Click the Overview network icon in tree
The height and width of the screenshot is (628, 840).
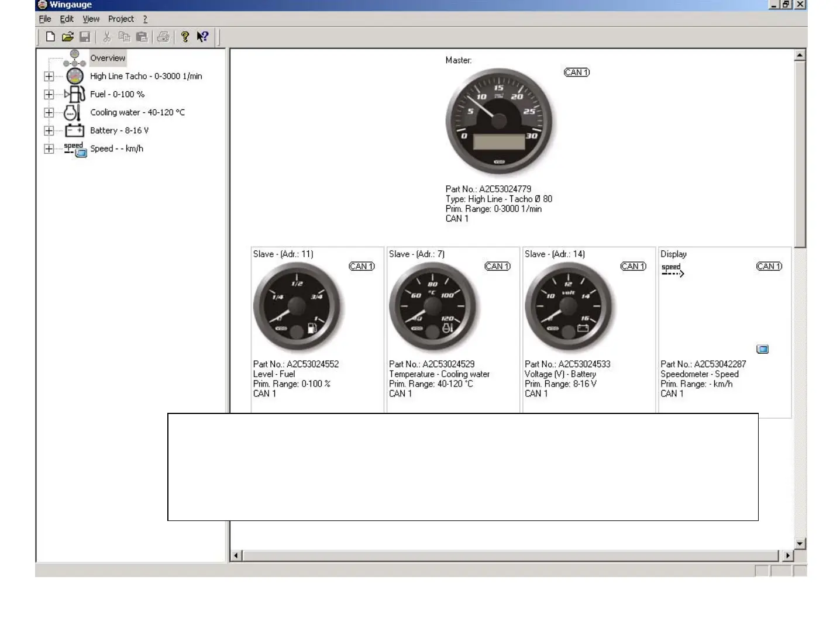click(74, 58)
